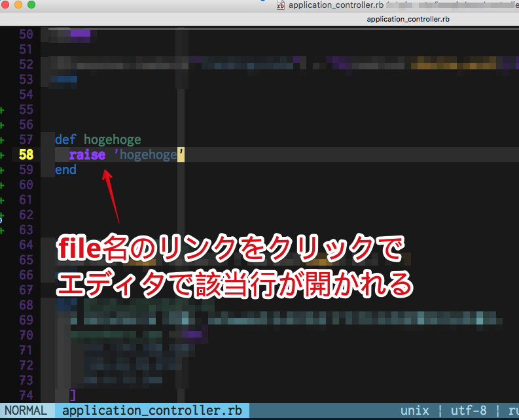Click line number 64 in the gutter
This screenshot has width=519, height=420.
[x=26, y=245]
